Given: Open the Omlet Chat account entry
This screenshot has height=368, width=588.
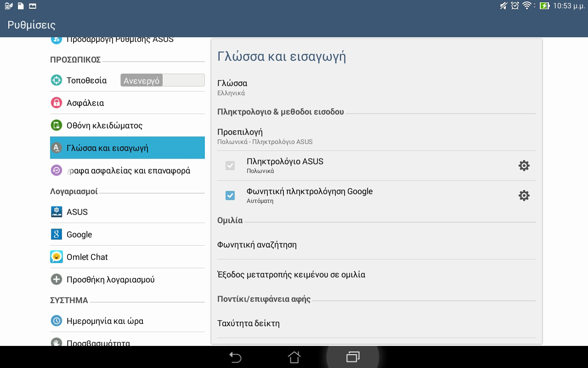Looking at the screenshot, I should [x=127, y=257].
